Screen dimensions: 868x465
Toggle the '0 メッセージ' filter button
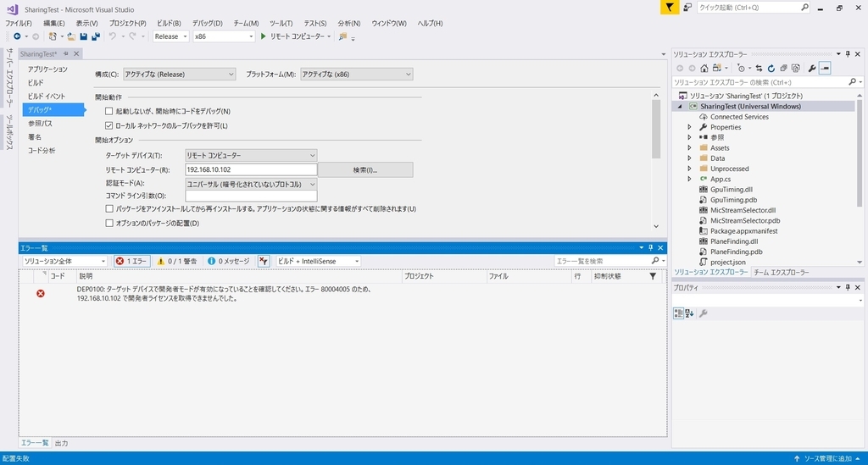pos(228,261)
